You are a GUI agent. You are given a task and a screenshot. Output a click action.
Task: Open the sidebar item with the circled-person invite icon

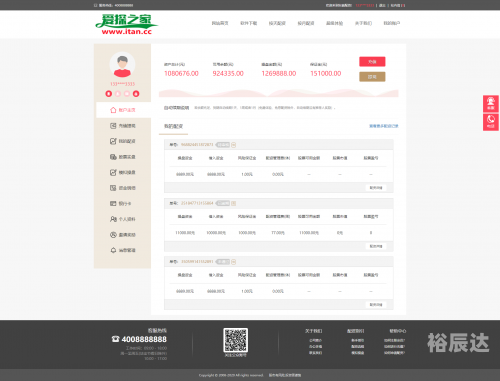[123, 235]
